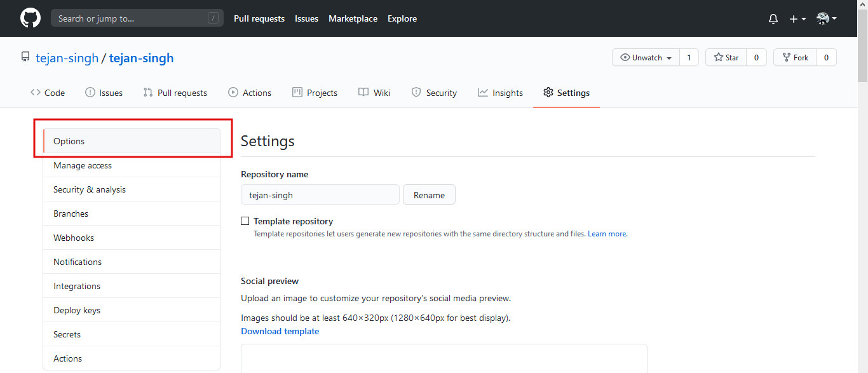This screenshot has width=868, height=373.
Task: Click the Social preview upload box
Action: (444, 358)
